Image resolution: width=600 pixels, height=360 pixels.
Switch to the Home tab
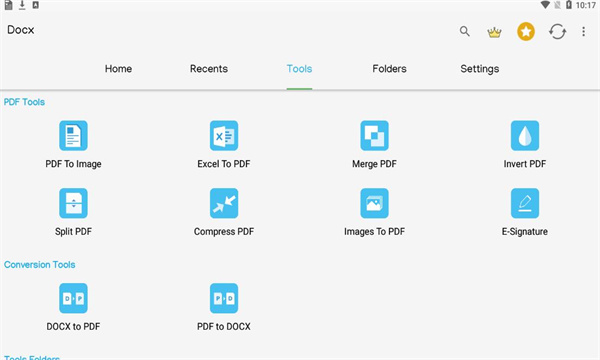pyautogui.click(x=118, y=69)
